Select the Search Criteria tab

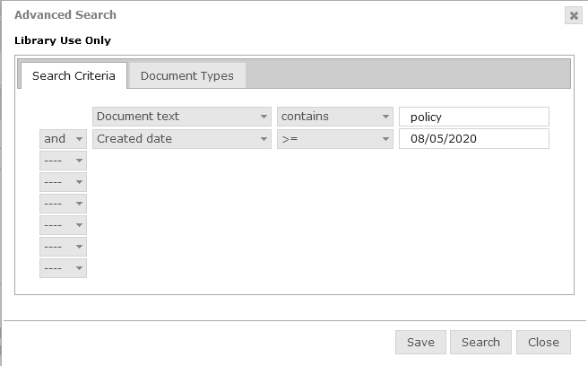[x=73, y=75]
